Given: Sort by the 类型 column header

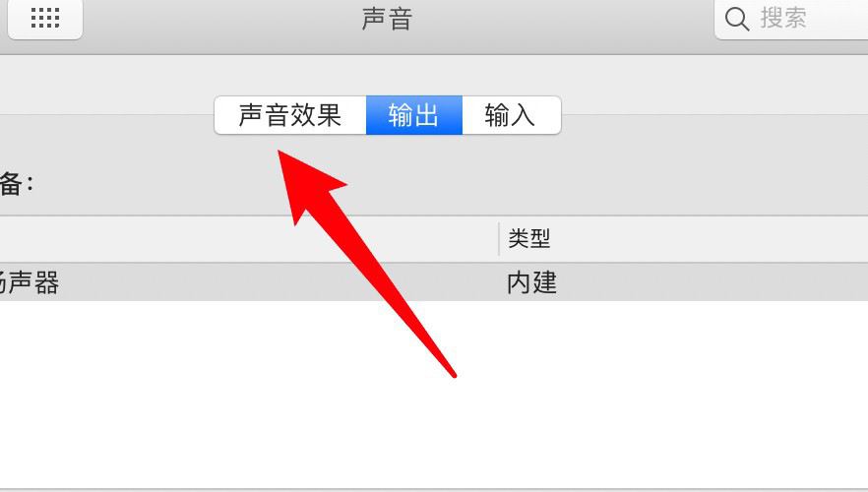Looking at the screenshot, I should coord(683,239).
